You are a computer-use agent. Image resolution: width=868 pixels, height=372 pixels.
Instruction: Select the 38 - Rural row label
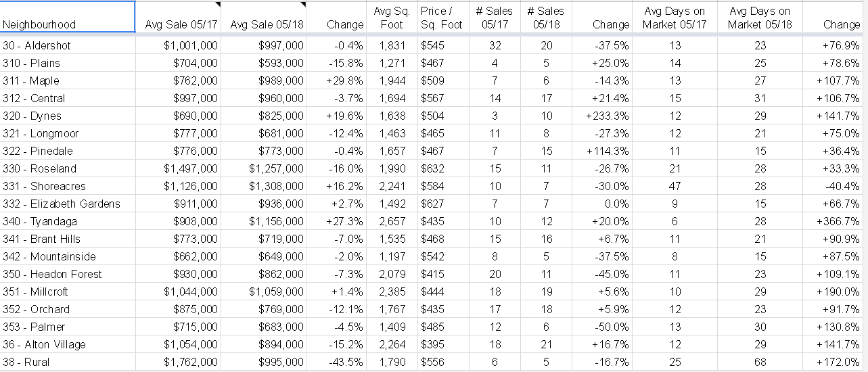tap(68, 362)
